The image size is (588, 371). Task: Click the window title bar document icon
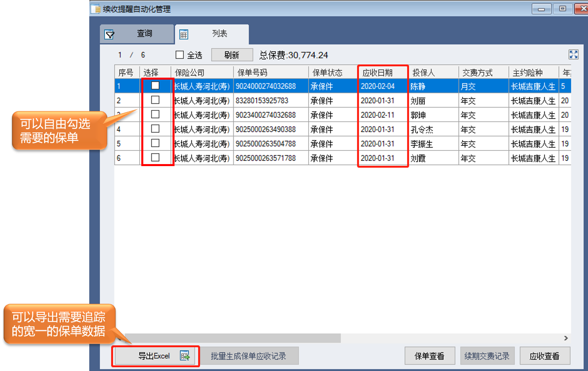pos(96,9)
